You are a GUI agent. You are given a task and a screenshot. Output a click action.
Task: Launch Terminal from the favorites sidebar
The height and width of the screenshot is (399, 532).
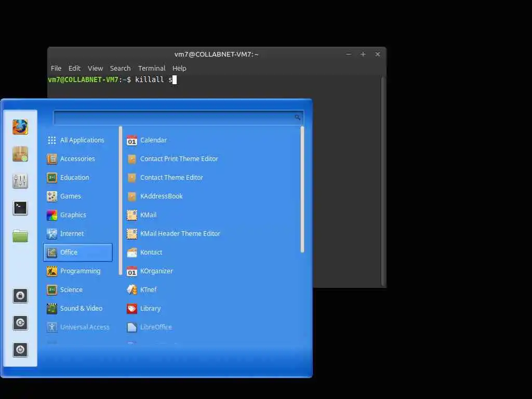pyautogui.click(x=20, y=208)
